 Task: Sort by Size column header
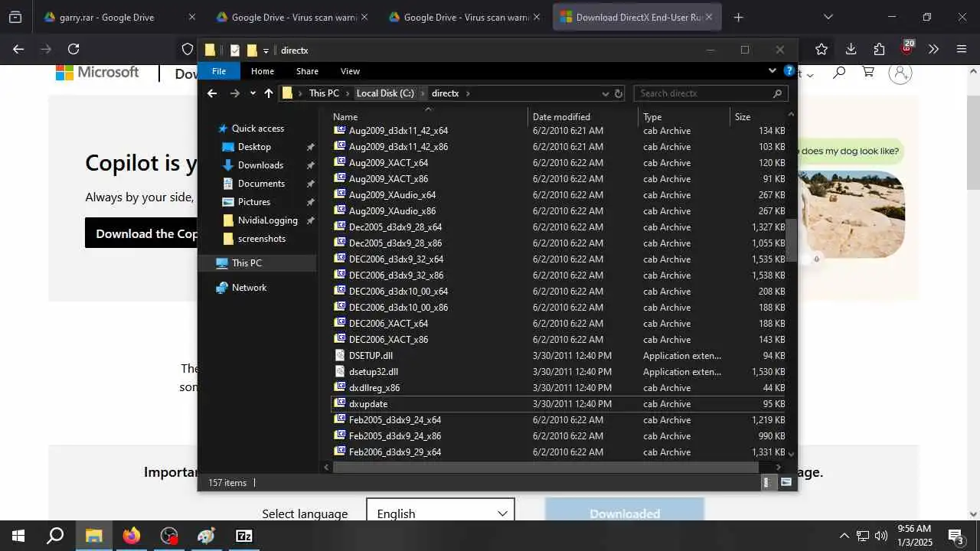(758, 116)
